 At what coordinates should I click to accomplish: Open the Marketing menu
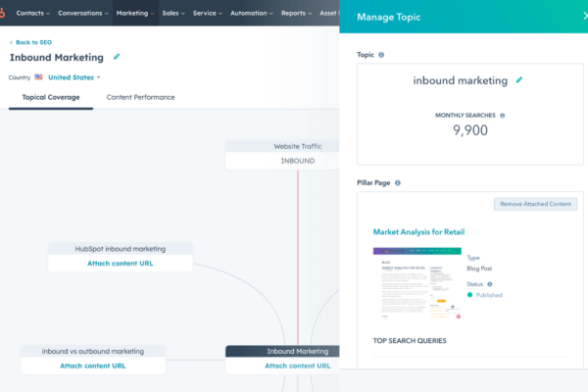[135, 13]
